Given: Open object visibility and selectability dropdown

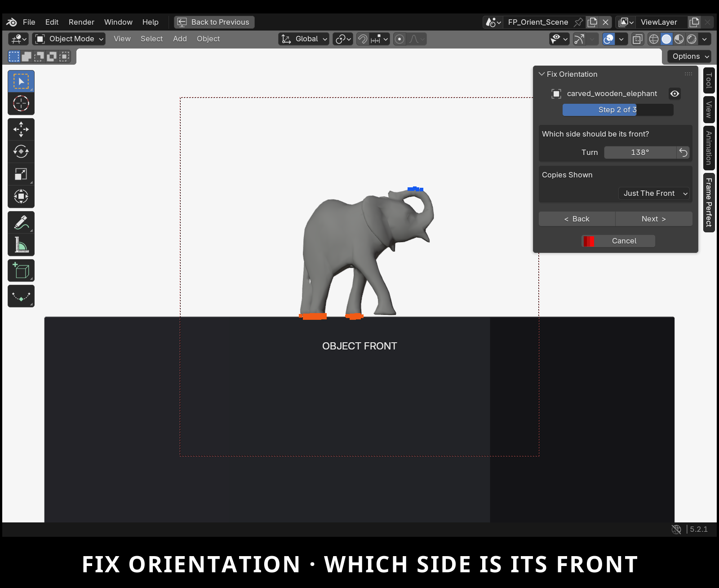Looking at the screenshot, I should [559, 39].
